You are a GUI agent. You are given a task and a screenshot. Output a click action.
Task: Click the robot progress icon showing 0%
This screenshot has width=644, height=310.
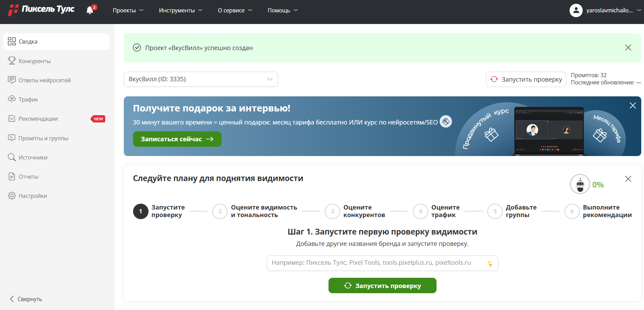point(580,184)
